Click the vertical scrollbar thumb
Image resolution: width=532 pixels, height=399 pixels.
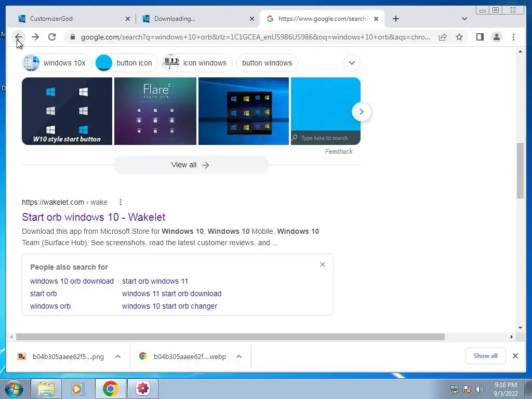[x=521, y=171]
